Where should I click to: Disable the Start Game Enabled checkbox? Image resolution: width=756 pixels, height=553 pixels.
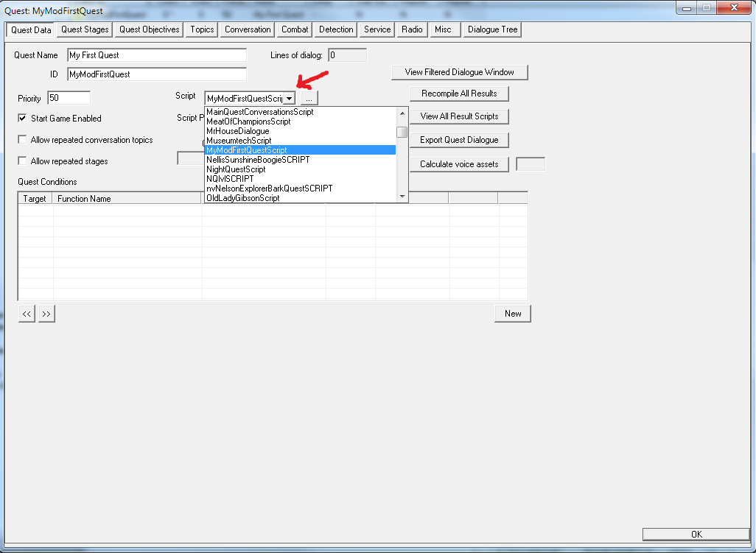(21, 118)
